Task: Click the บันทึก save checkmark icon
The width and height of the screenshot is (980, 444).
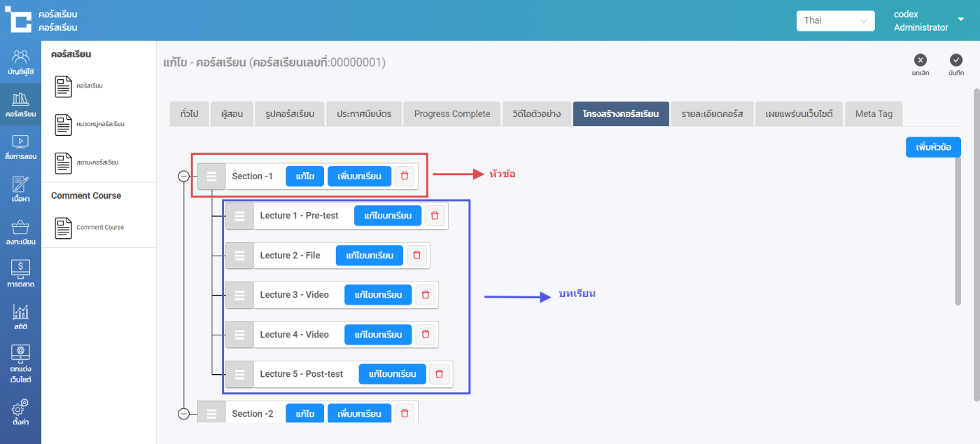Action: [956, 60]
